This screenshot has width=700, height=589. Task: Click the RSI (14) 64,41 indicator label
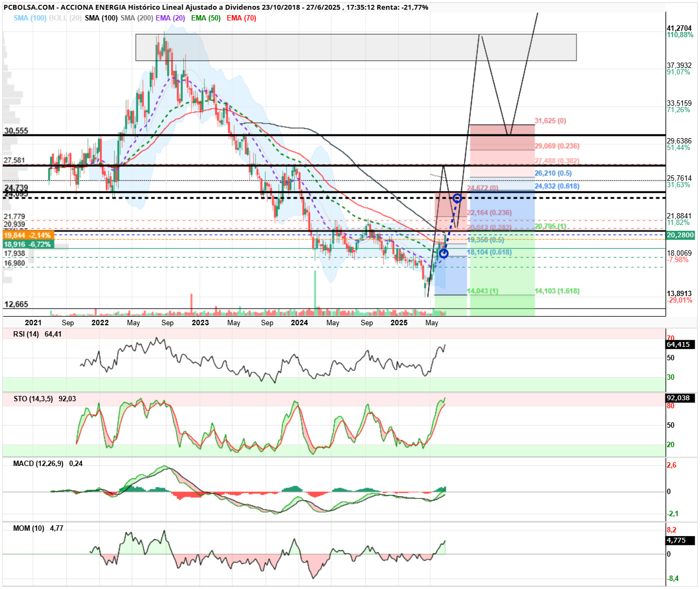pyautogui.click(x=37, y=334)
